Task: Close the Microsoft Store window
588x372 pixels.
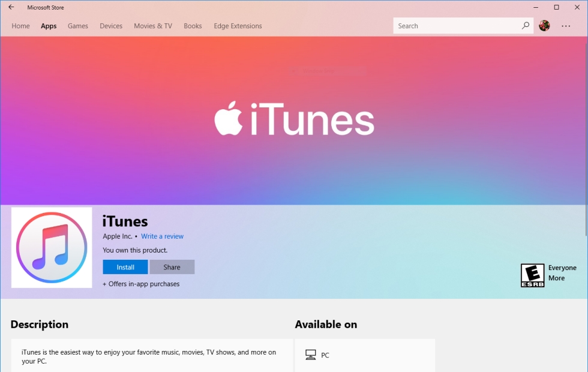Action: (x=577, y=7)
